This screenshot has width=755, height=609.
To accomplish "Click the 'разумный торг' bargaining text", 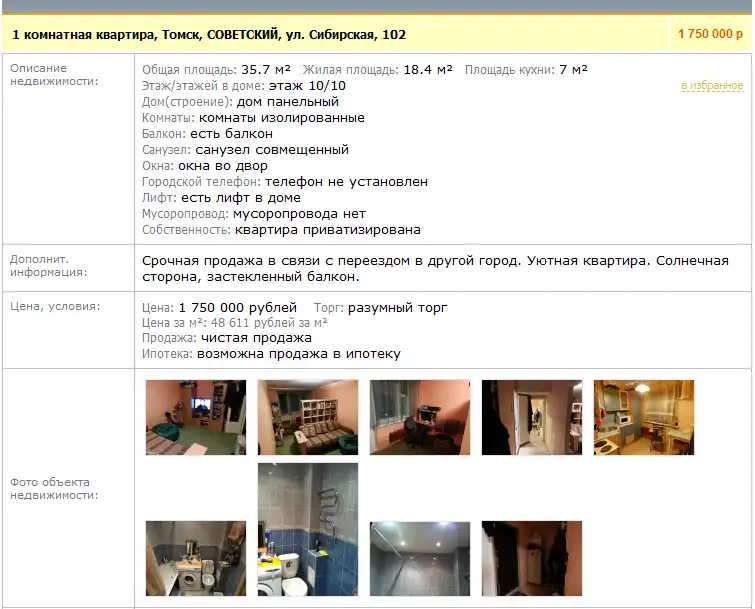I will tap(398, 307).
